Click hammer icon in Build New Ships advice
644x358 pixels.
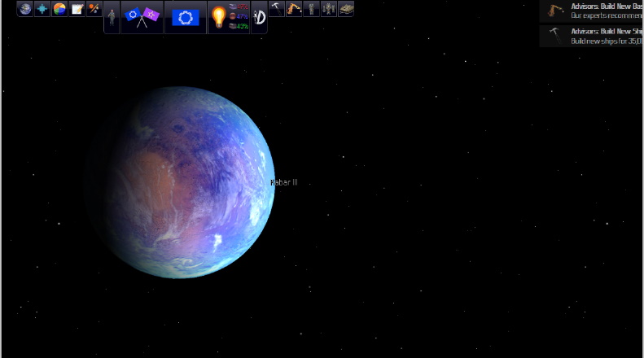(555, 36)
